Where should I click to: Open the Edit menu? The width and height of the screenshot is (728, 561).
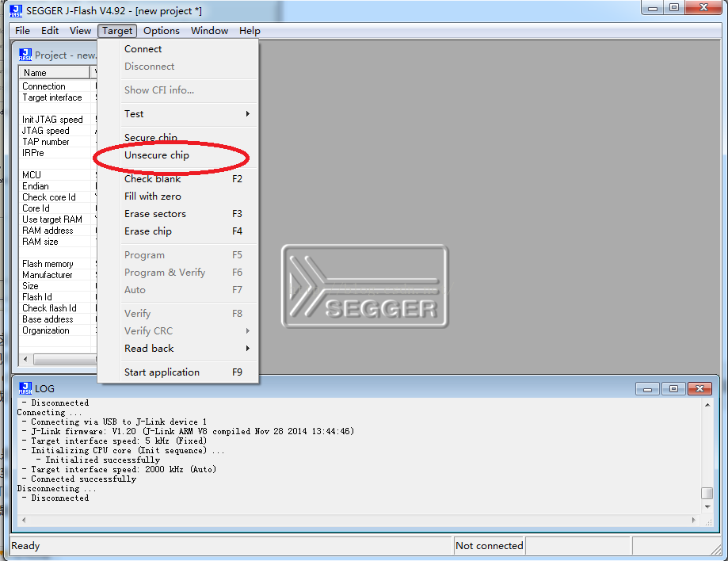[x=50, y=31]
